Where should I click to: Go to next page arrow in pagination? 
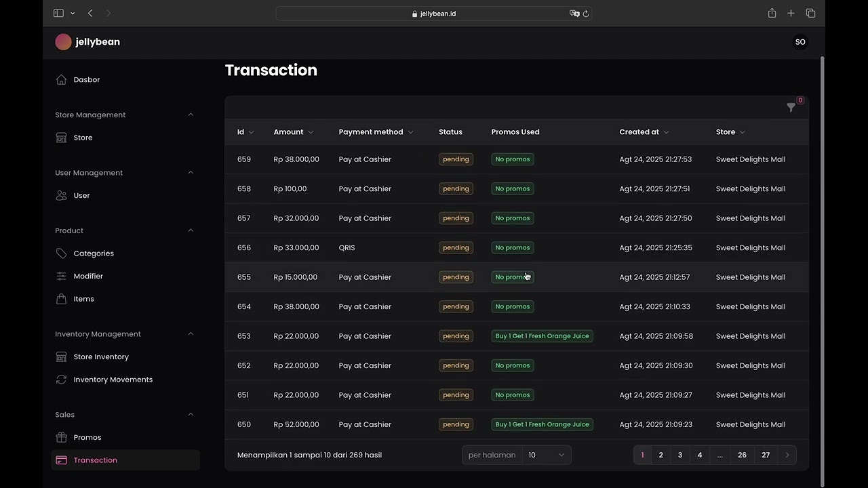787,455
